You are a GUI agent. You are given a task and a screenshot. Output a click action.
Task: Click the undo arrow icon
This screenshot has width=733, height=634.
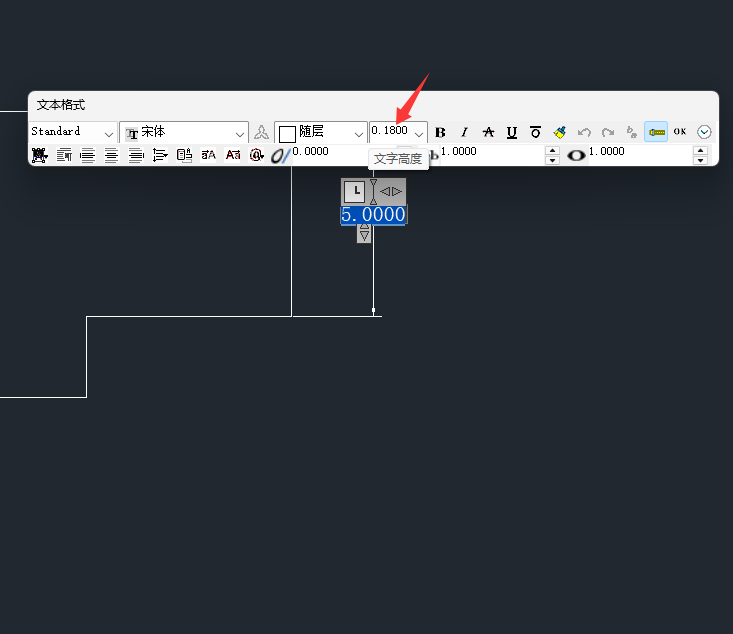pos(584,132)
